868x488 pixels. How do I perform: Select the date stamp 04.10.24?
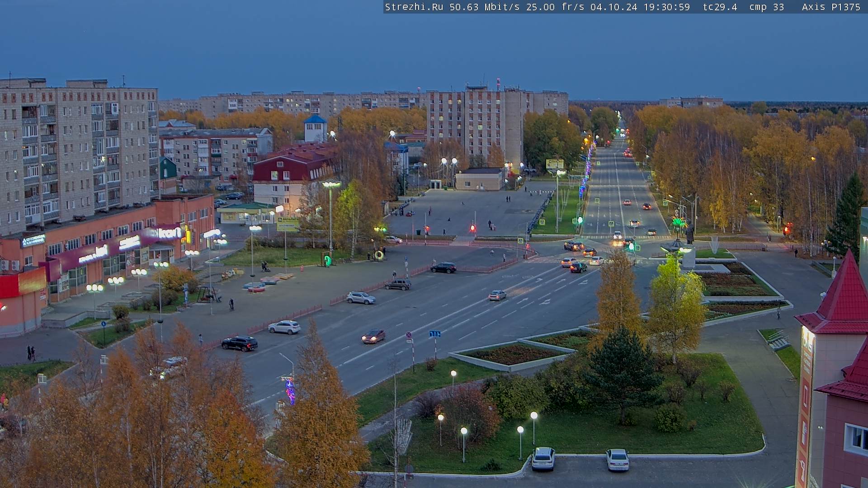pos(613,7)
